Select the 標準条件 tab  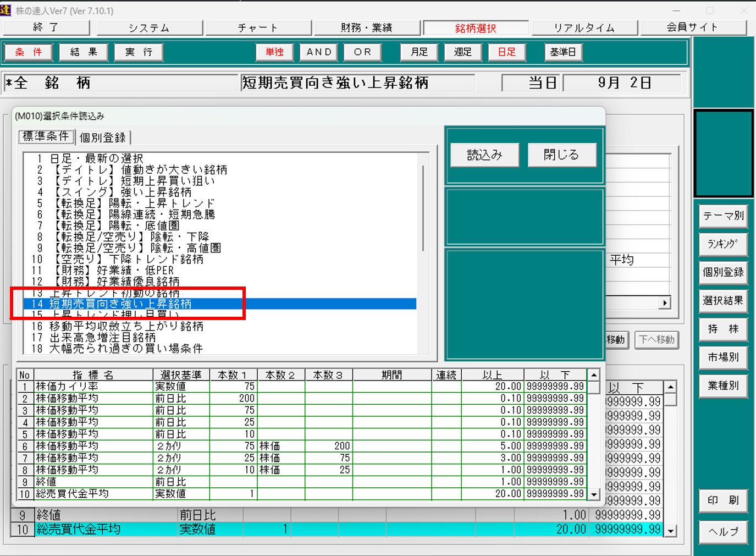[x=46, y=136]
